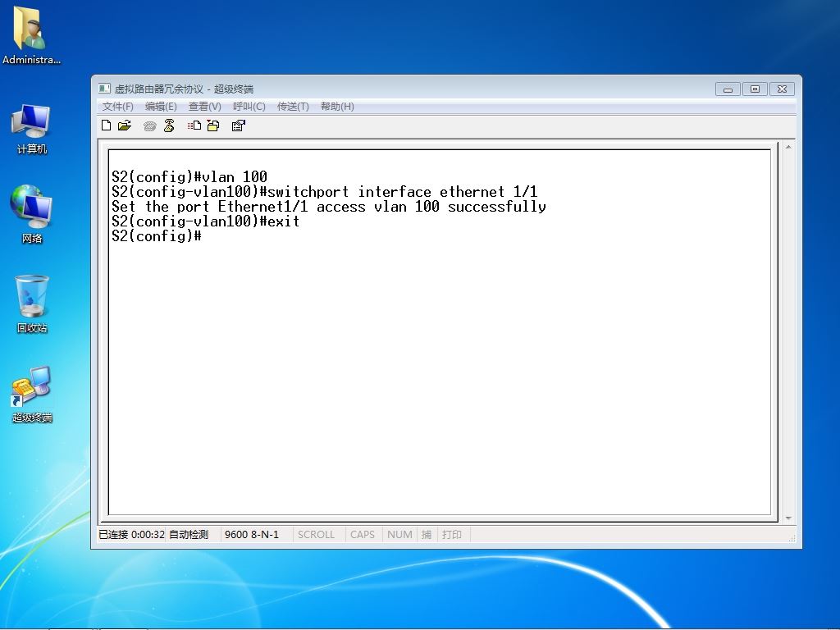840x630 pixels.
Task: Select the 超级终端 shortcut desktop icon
Action: 32,395
